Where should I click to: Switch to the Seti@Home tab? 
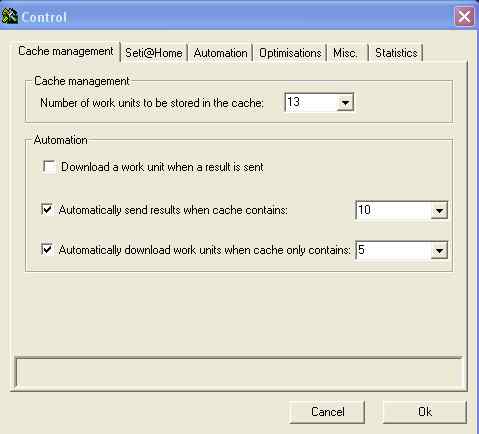click(154, 53)
